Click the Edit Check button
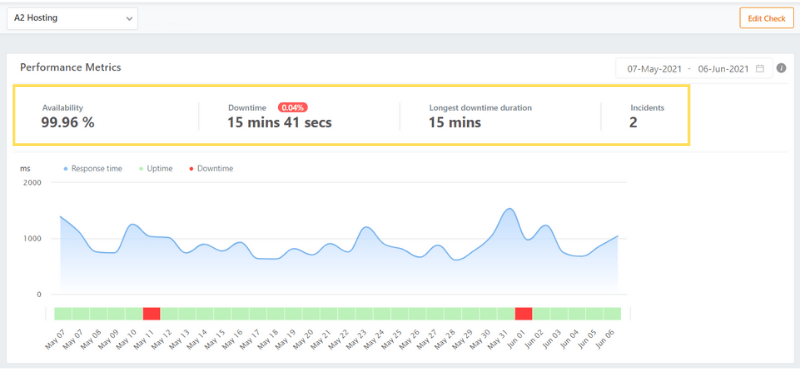This screenshot has height=370, width=800. pyautogui.click(x=766, y=18)
